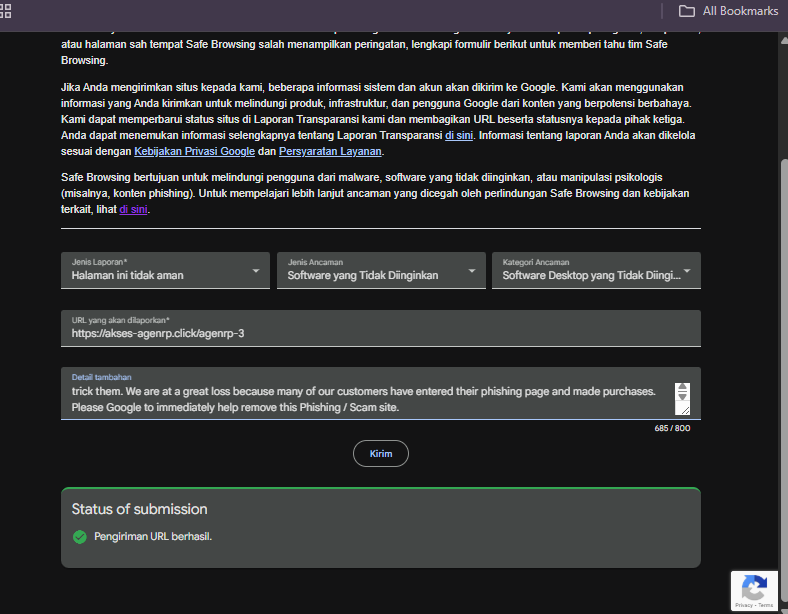The image size is (788, 614).
Task: Click the Kirim submit button
Action: pyautogui.click(x=380, y=454)
